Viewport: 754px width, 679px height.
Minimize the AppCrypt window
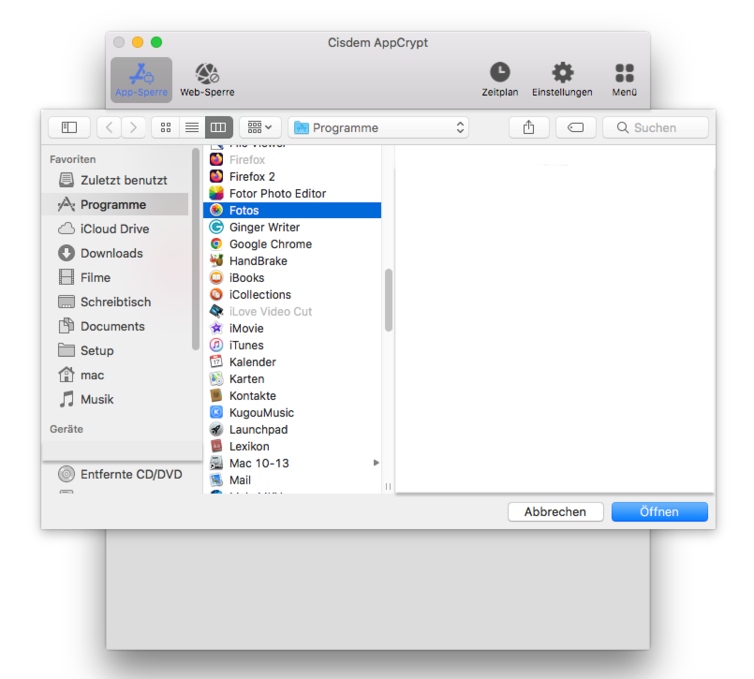coord(138,42)
